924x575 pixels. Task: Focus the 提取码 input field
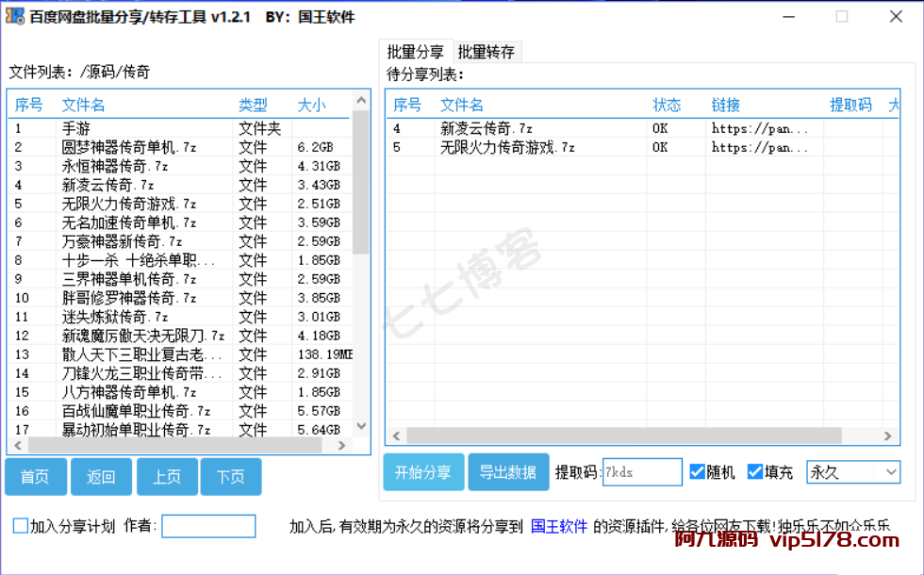[x=642, y=472]
